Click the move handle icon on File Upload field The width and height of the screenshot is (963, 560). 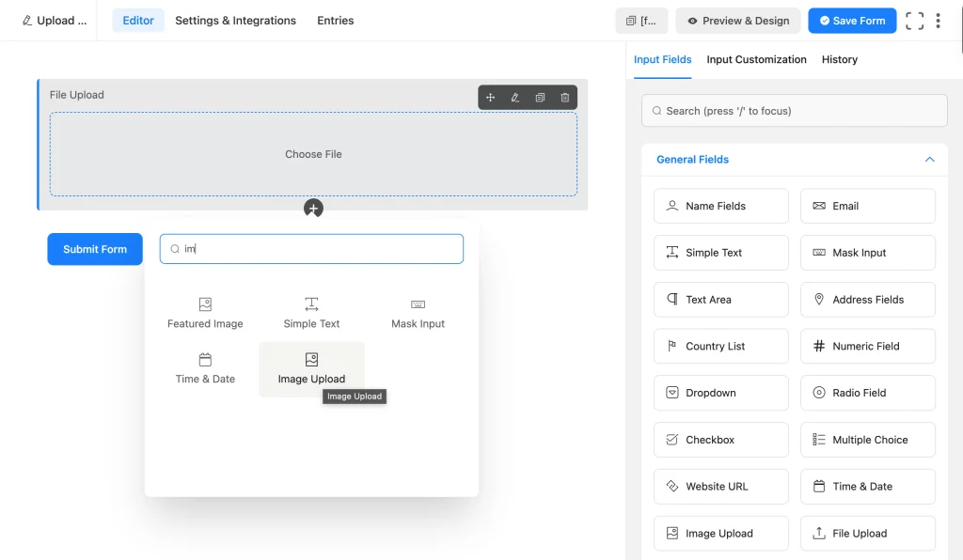[490, 98]
